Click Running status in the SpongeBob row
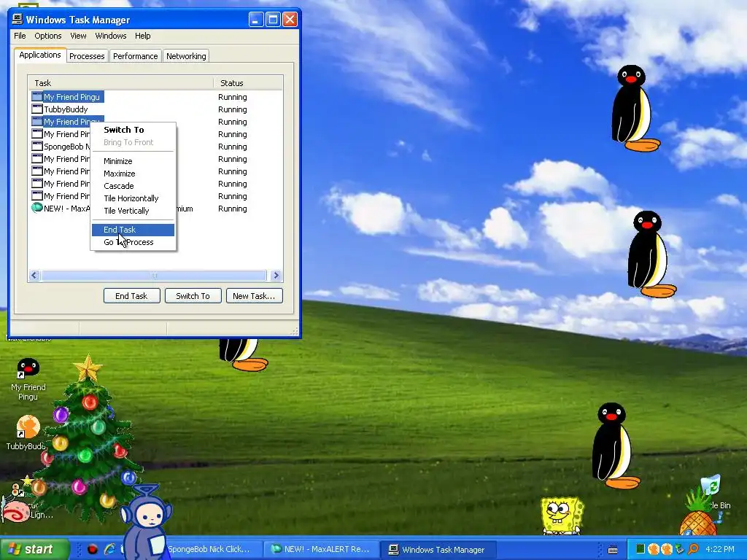 point(233,146)
